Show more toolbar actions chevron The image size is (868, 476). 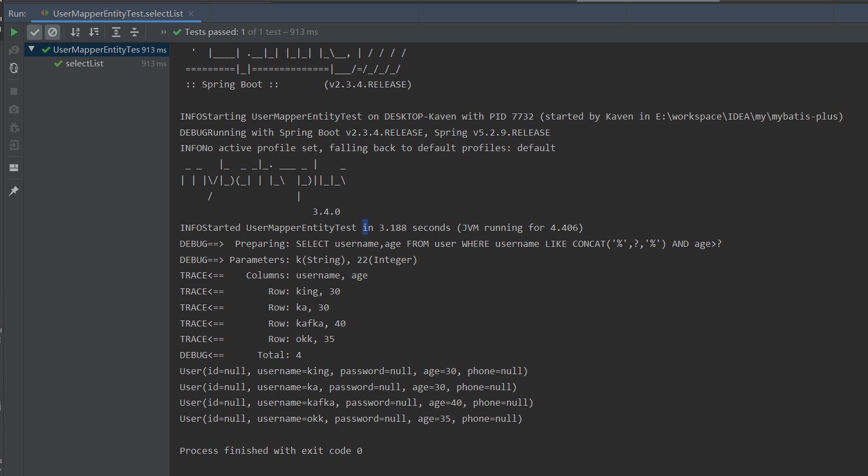[164, 32]
